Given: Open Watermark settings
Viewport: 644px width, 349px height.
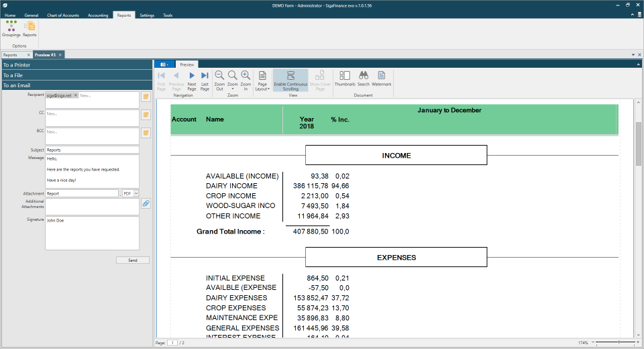Looking at the screenshot, I should coord(382,78).
